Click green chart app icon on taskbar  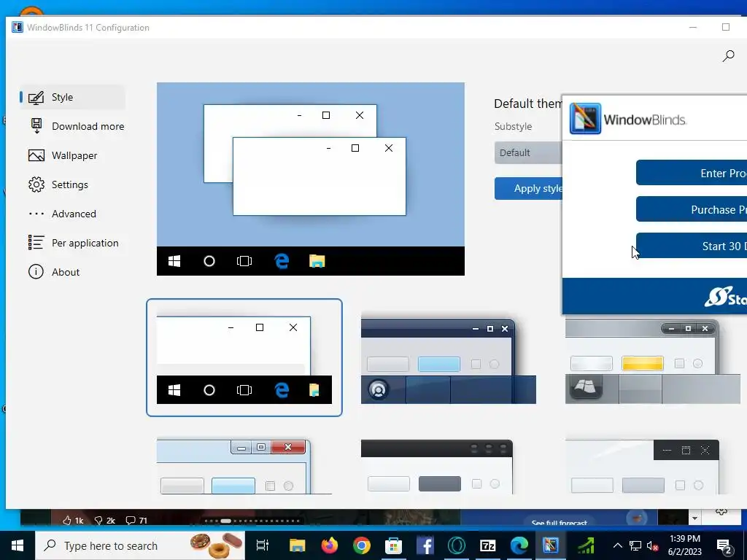click(586, 545)
